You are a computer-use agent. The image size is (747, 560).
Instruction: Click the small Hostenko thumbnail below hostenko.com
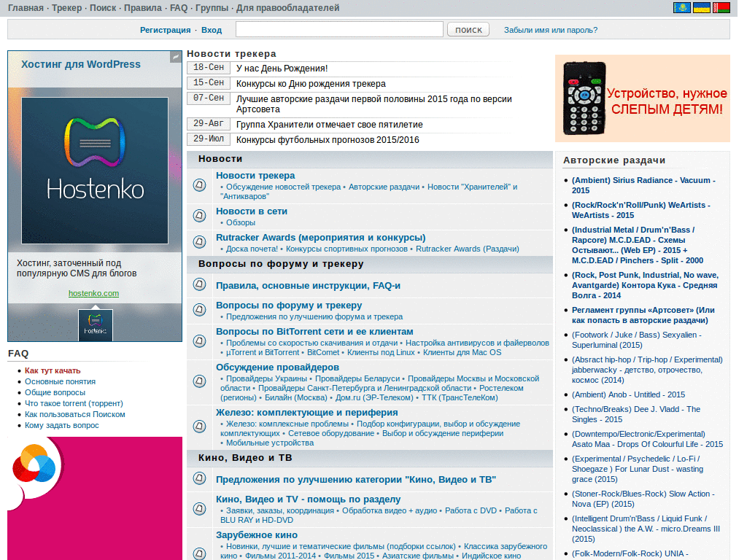tap(96, 325)
